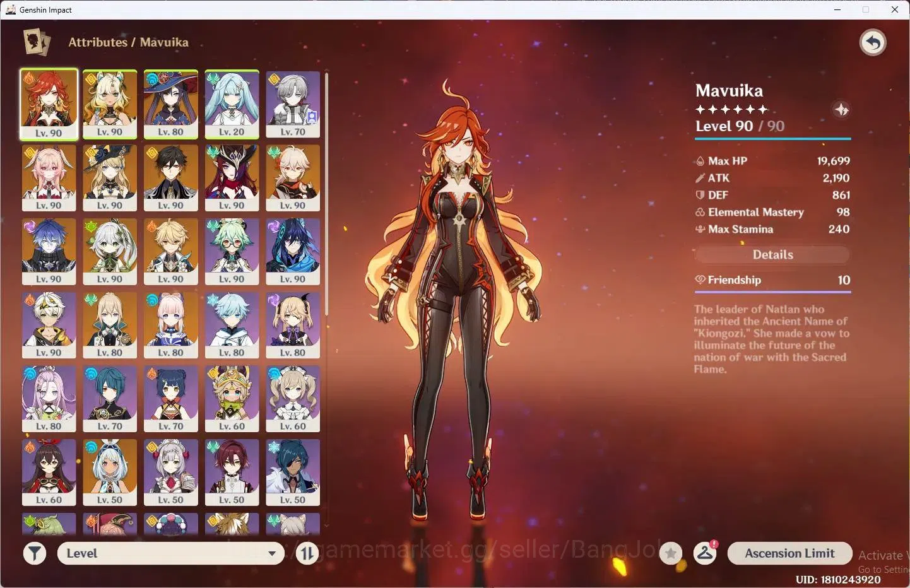
Task: Click the DEF stat row
Action: 772,195
